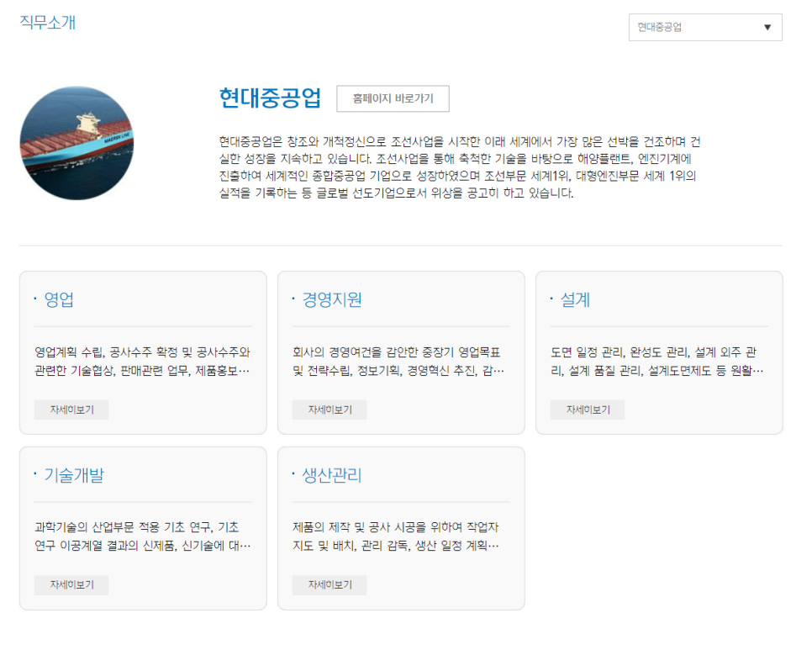
Task: Open 자세히보기 in the 생산관리 card
Action: 330,585
